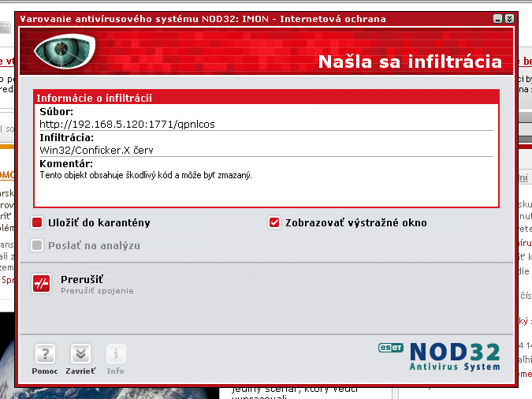Open Pomoc help question mark icon

[x=45, y=353]
